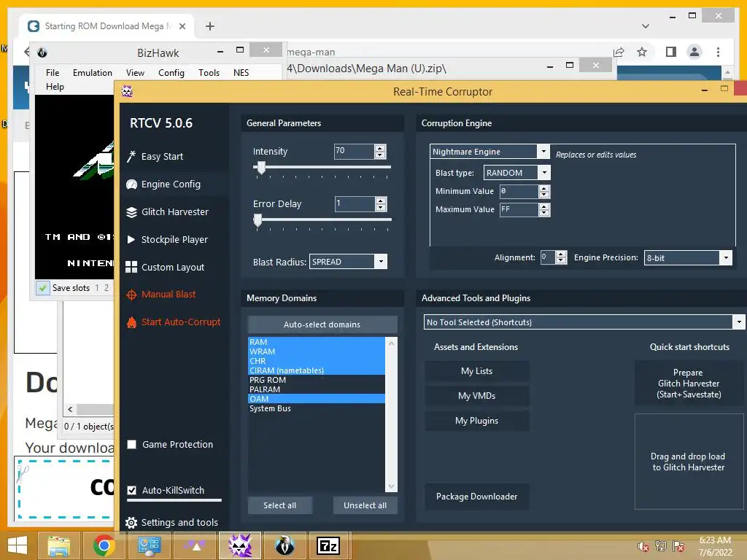Click Prepare Glitch Harvester shortcut
The image size is (747, 560).
tap(689, 384)
